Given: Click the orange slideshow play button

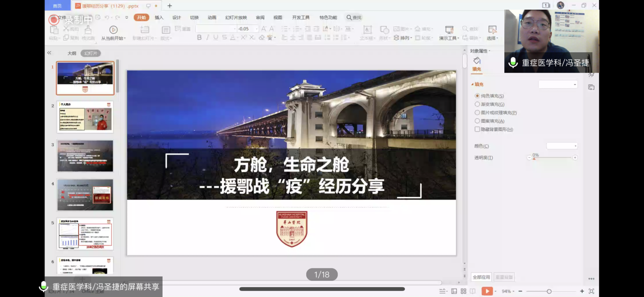Looking at the screenshot, I should coord(487,291).
